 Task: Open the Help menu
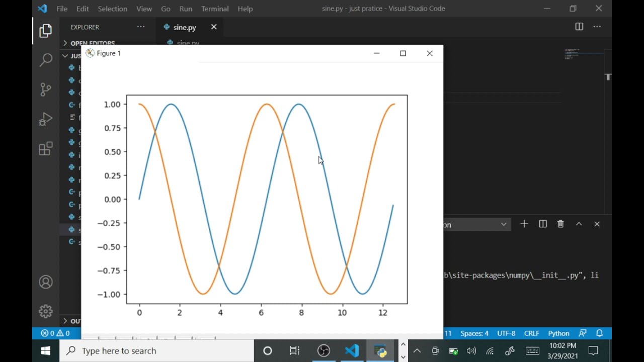pos(245,9)
